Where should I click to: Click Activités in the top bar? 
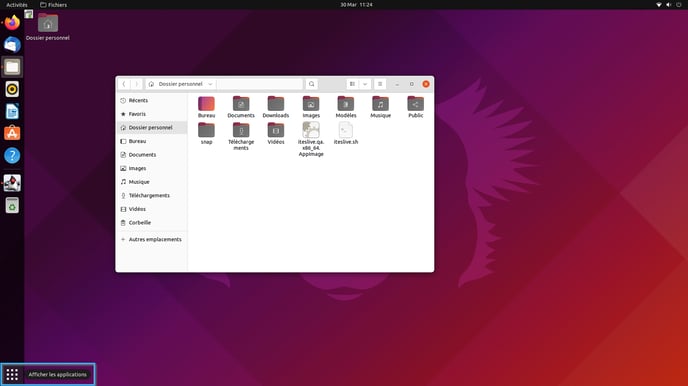(x=17, y=5)
